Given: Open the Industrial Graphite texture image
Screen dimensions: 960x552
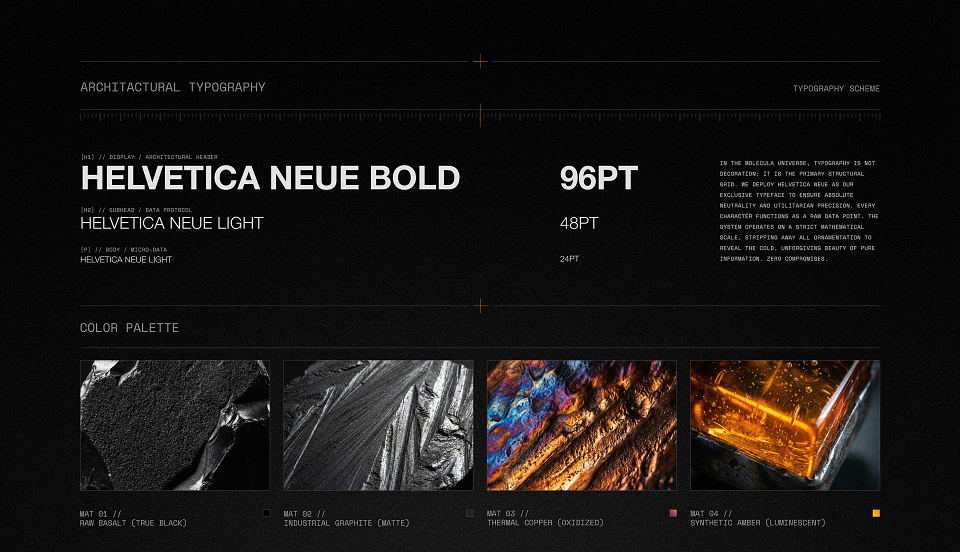Looking at the screenshot, I should pyautogui.click(x=378, y=425).
